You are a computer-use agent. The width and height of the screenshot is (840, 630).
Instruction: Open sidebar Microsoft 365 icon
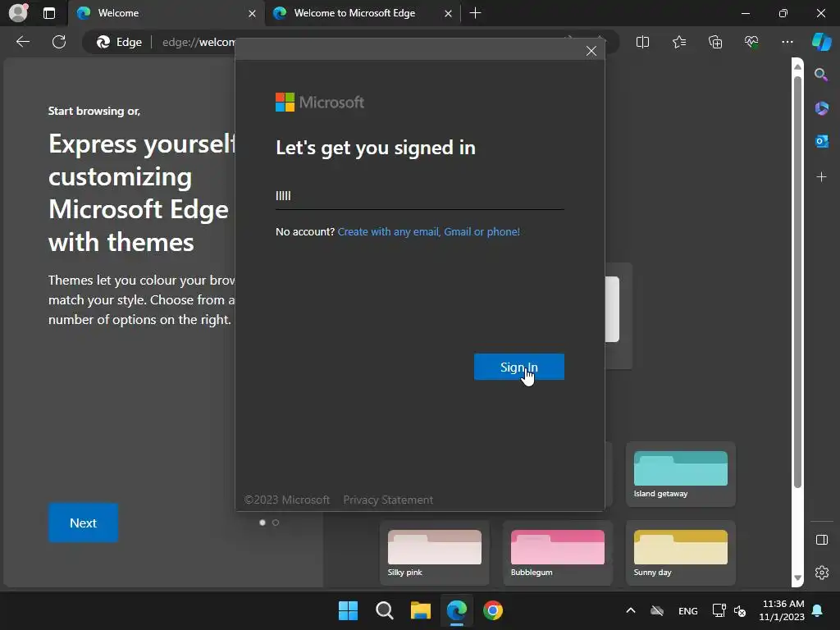[821, 108]
